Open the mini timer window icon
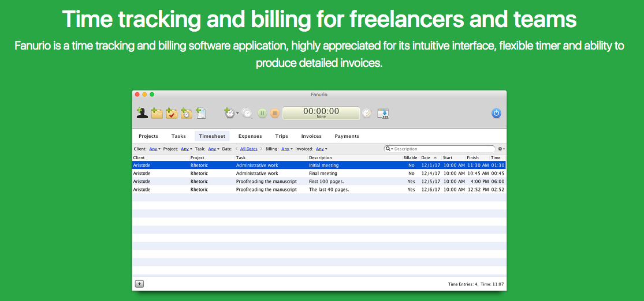 [383, 113]
